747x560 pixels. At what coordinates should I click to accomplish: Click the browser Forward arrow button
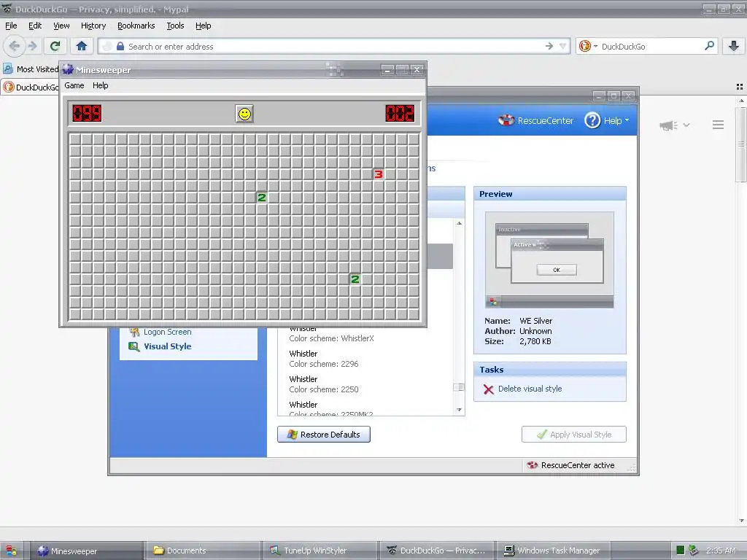[32, 46]
